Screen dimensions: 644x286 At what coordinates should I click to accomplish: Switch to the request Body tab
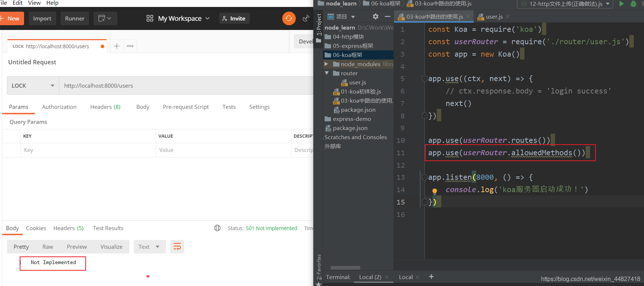coord(143,107)
